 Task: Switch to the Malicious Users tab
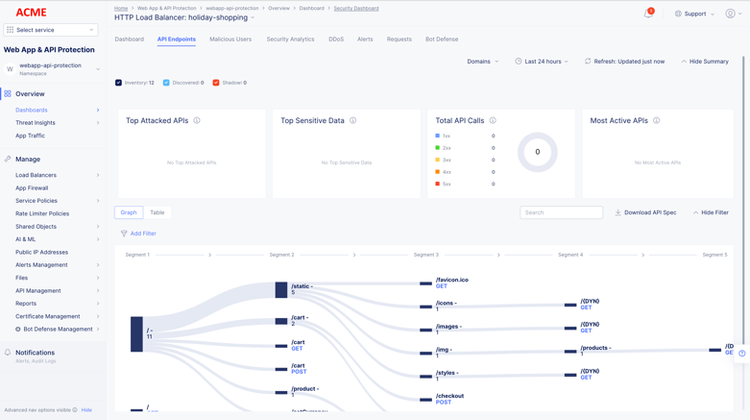230,39
